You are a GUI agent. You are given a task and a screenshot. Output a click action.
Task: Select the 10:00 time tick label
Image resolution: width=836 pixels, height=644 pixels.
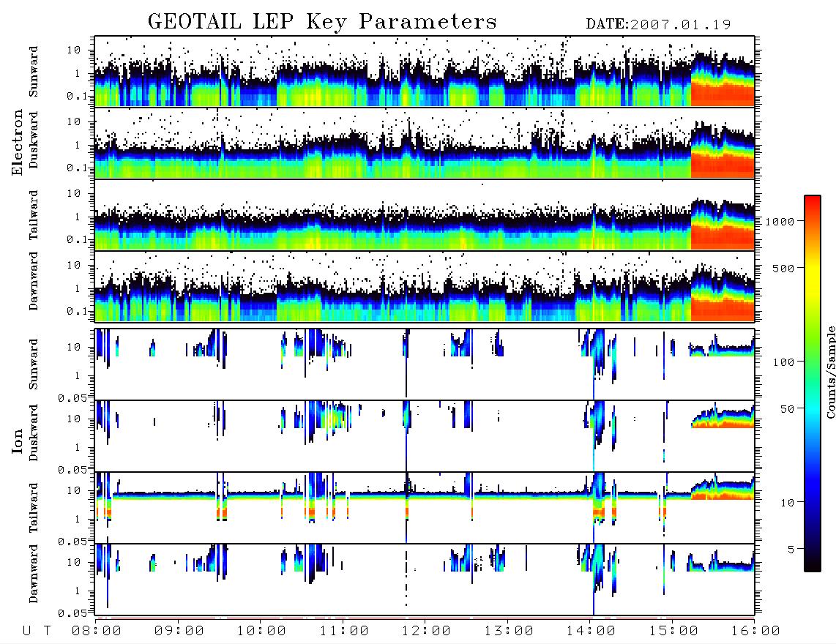[261, 631]
